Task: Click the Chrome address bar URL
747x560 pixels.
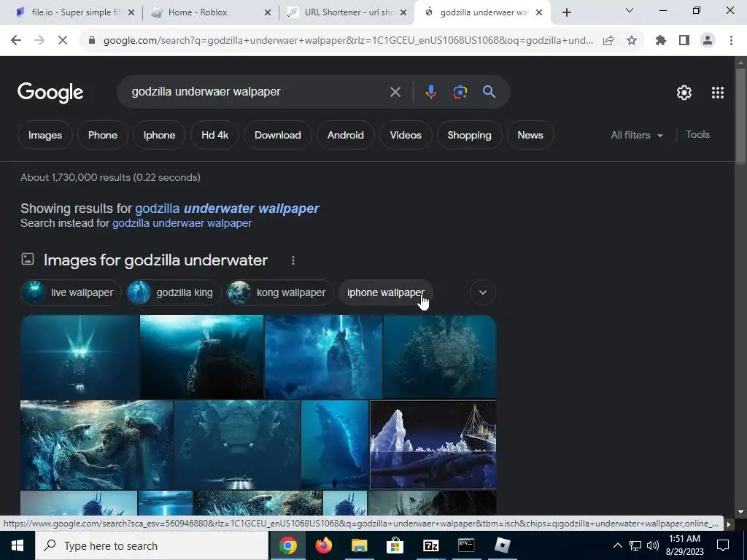Action: (348, 41)
